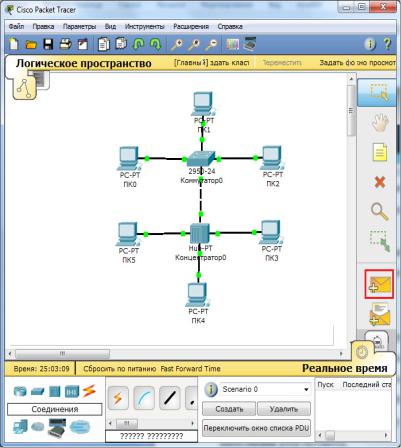Viewport: 401px width, 448px height.
Task: Add a simple PDU envelope
Action: 379,284
